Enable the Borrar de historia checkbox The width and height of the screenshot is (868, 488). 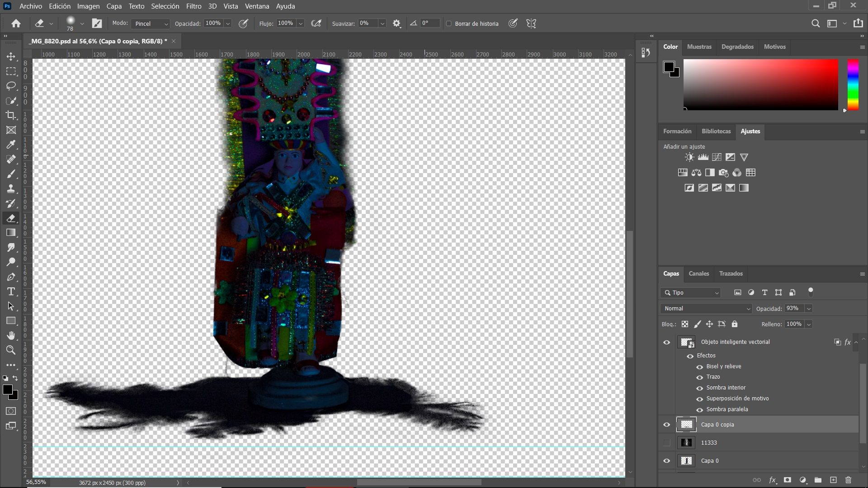click(449, 23)
